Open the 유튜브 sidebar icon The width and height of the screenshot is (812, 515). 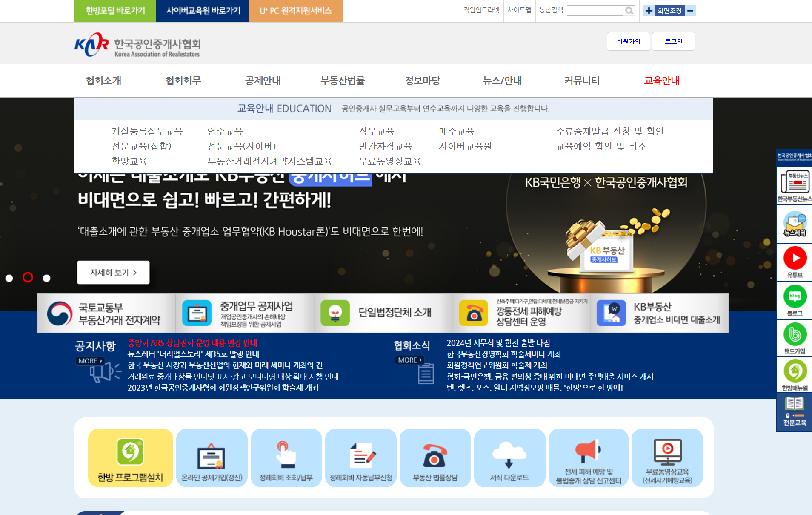click(x=794, y=262)
